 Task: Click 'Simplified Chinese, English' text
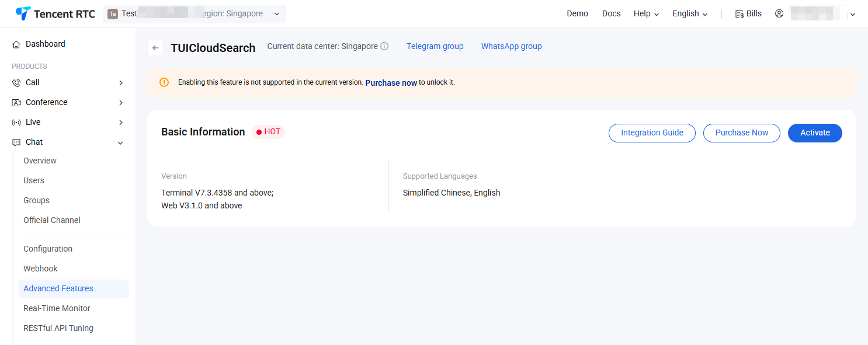[x=452, y=193]
